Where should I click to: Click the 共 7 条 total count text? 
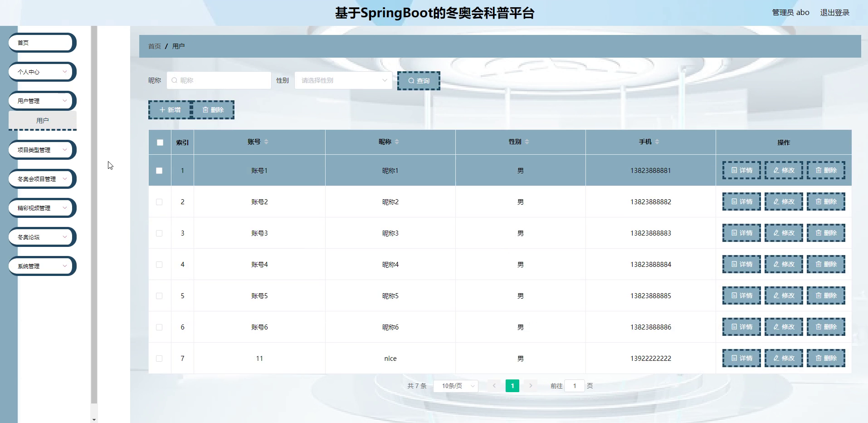coord(417,386)
